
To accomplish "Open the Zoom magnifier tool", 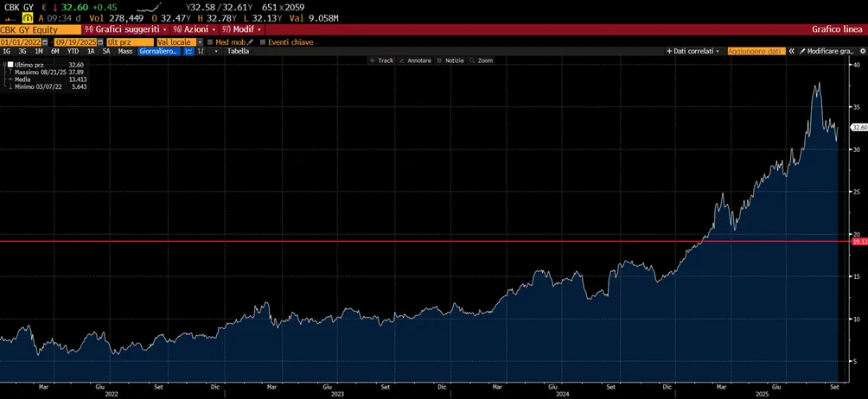I will (481, 60).
